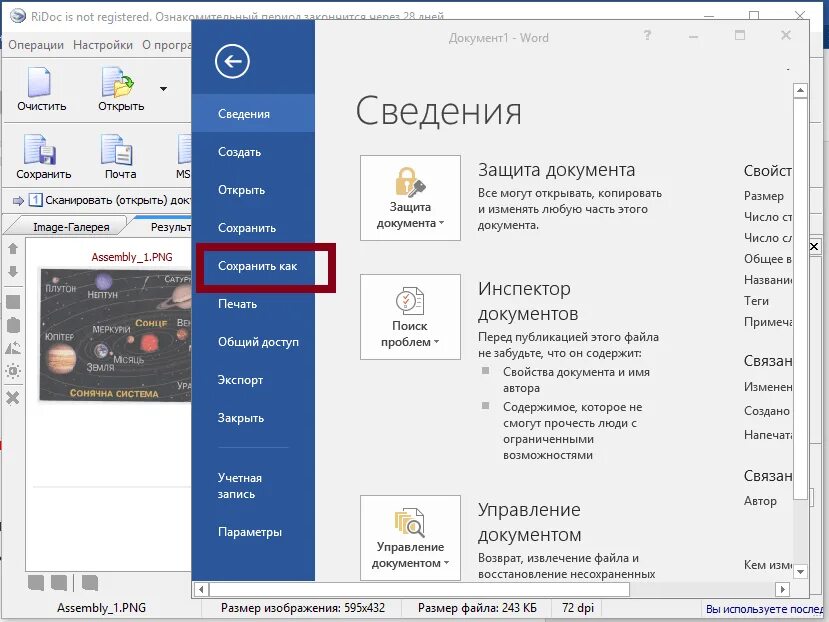Choose Закрыть in the Word menu
The height and width of the screenshot is (622, 829).
(253, 418)
